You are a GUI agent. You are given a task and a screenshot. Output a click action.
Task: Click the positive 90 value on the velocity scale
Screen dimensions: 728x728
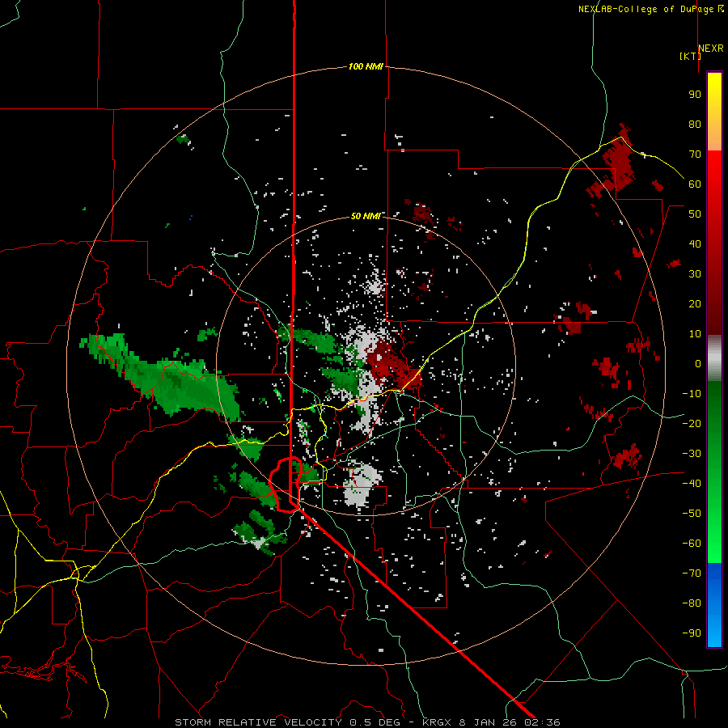coord(695,95)
